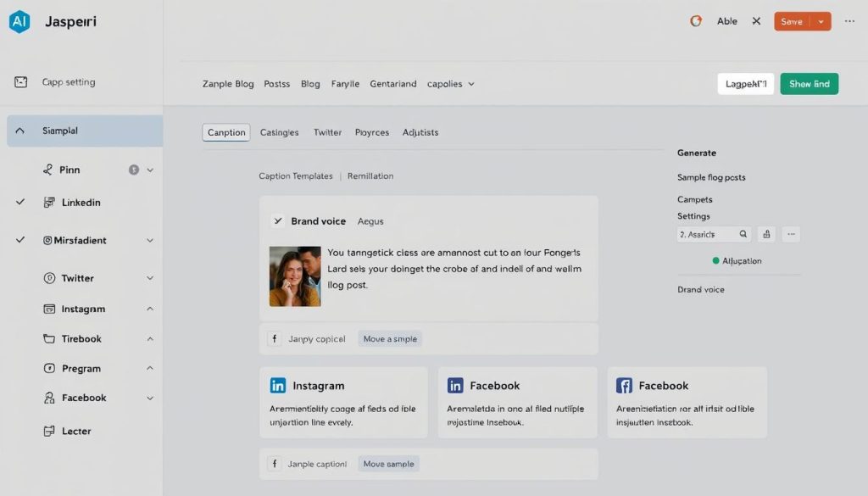Open the Twitter channel icon in sidebar
Viewport: 868px width, 496px height.
pyautogui.click(x=49, y=278)
